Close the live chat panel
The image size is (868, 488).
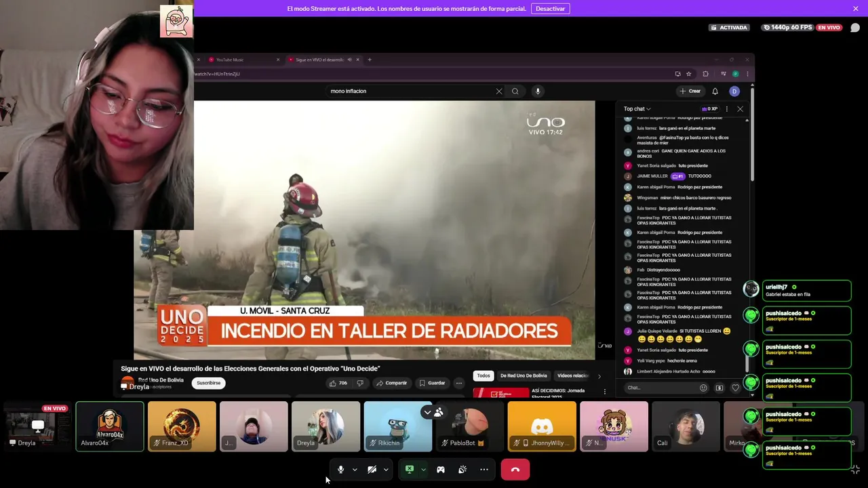pyautogui.click(x=740, y=109)
